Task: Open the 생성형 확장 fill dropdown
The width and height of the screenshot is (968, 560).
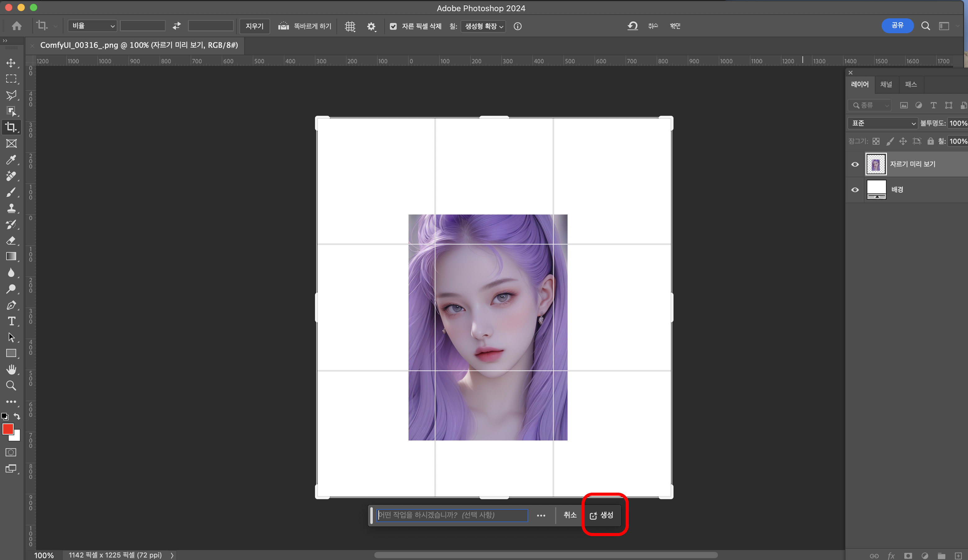Action: pos(483,26)
